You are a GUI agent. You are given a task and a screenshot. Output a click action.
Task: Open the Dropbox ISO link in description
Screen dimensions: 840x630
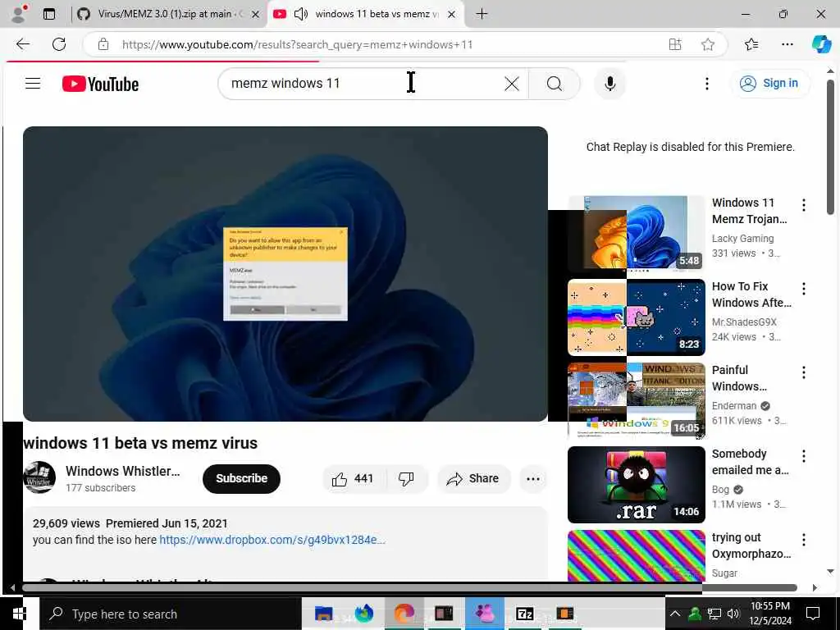pos(272,540)
